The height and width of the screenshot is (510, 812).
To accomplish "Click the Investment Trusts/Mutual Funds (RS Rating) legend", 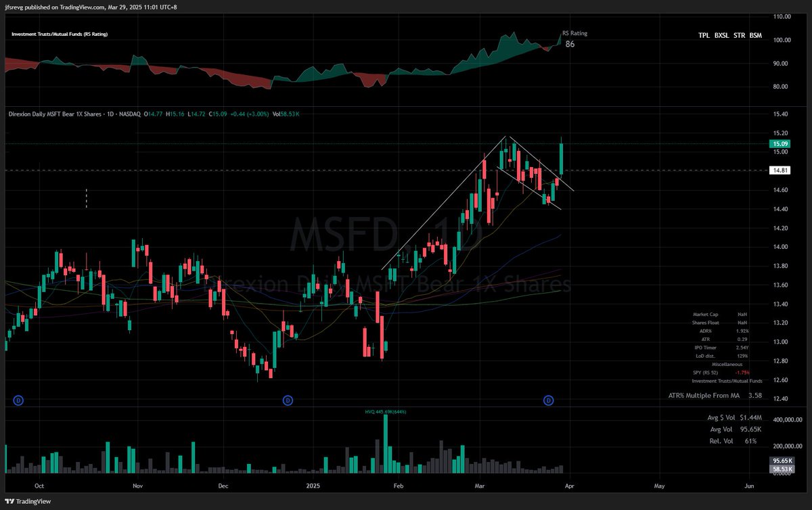I will [x=59, y=34].
